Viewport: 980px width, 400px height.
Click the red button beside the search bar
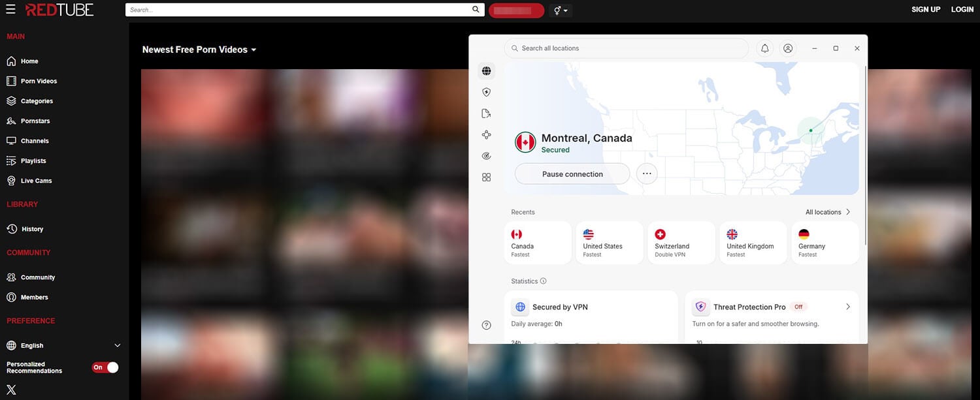516,10
